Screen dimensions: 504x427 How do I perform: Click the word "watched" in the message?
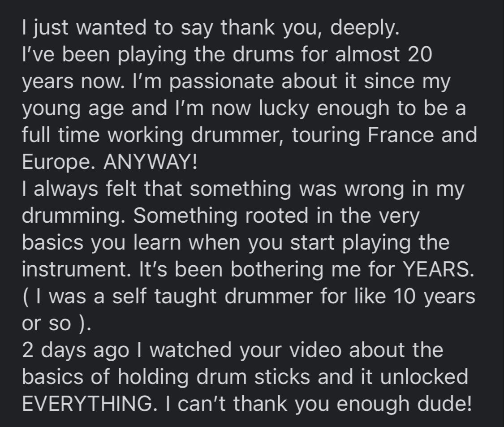pyautogui.click(x=190, y=349)
